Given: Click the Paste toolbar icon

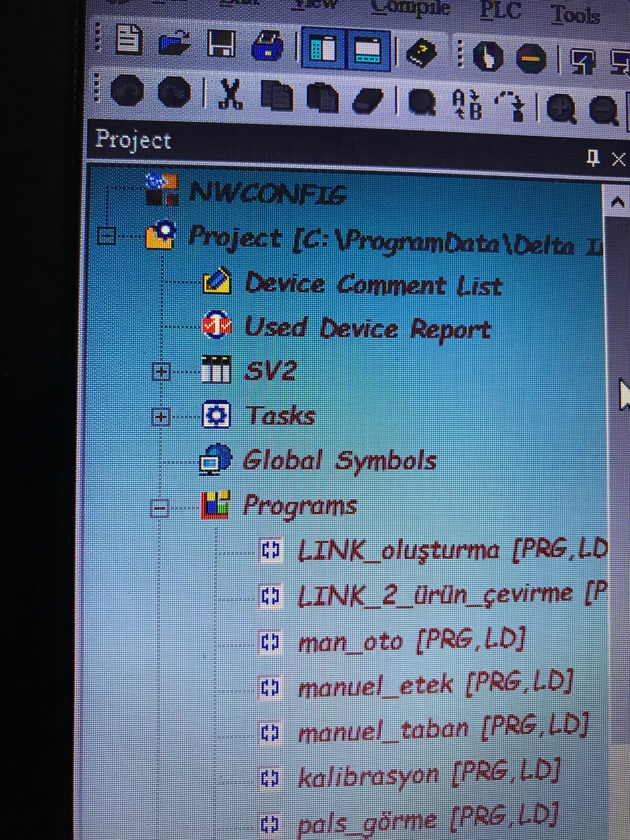Looking at the screenshot, I should (323, 98).
